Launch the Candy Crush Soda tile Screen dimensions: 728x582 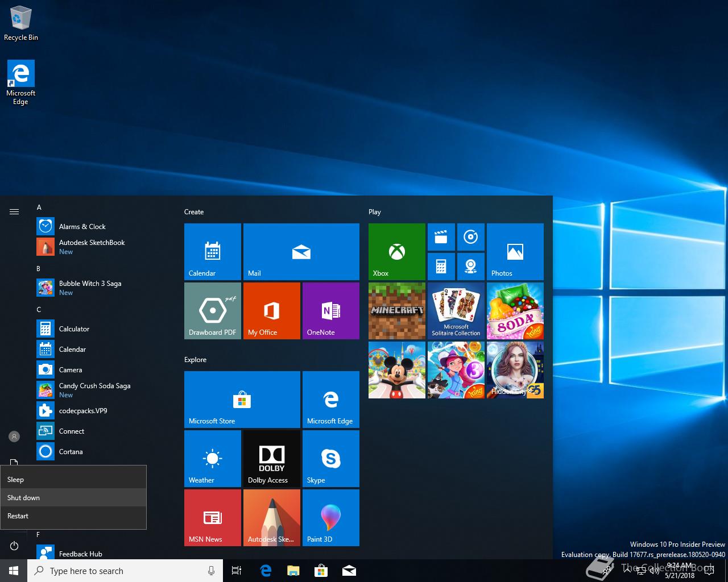[x=515, y=311]
